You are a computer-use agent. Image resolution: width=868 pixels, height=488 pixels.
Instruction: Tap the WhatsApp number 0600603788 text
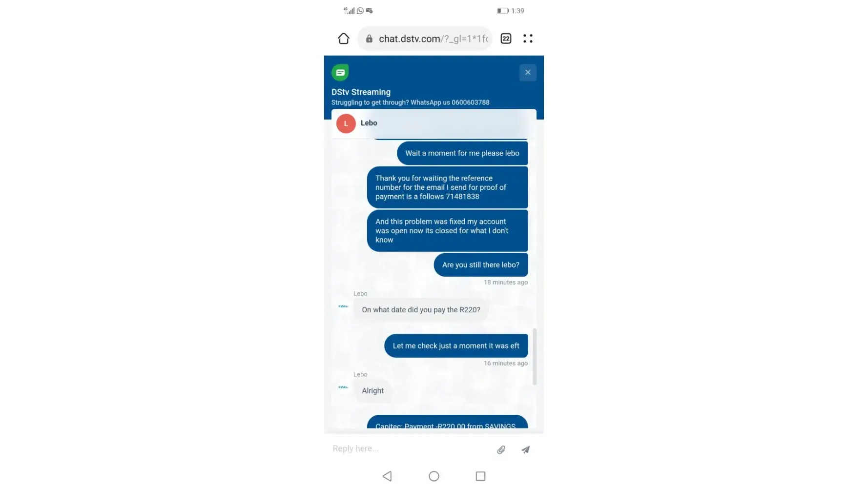click(x=471, y=102)
